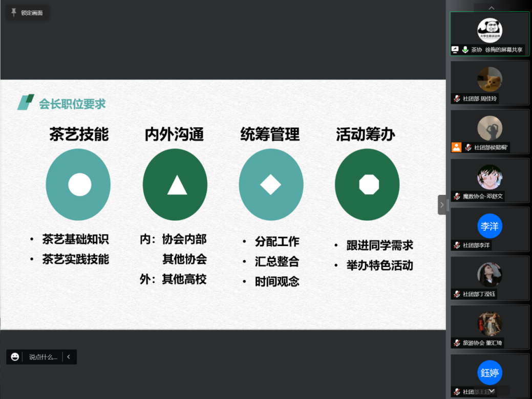Viewport: 532px width, 399px height.
Task: Click the muted mic icon beside 社团部 周佳玲
Action: point(457,99)
